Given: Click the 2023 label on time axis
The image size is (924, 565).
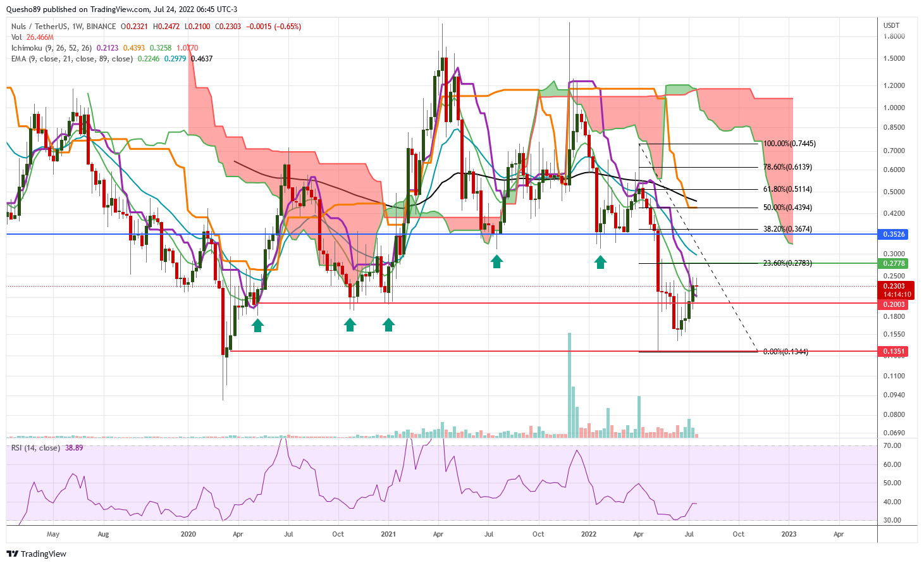Looking at the screenshot, I should 789,534.
